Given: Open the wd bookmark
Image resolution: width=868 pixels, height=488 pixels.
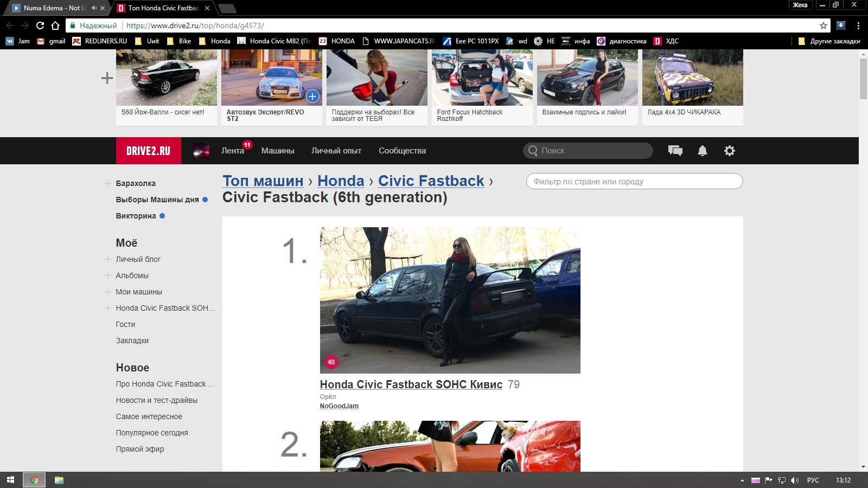Looking at the screenshot, I should (x=516, y=41).
